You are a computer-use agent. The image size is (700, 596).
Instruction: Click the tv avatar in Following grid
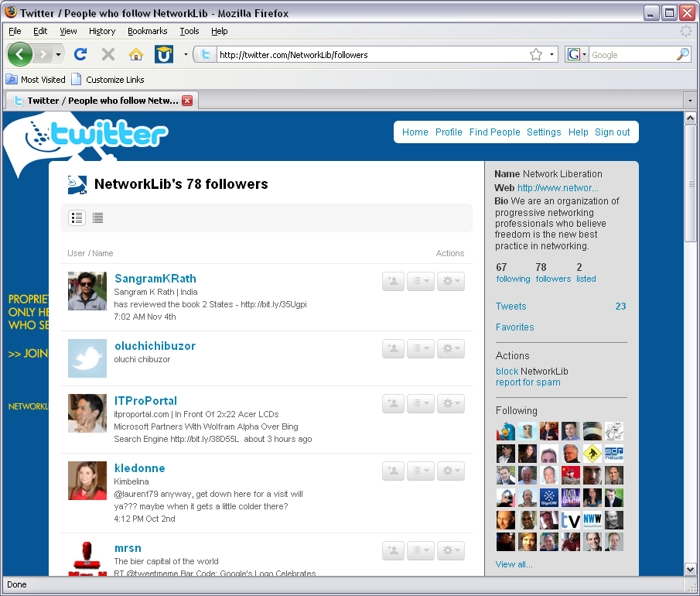click(x=570, y=519)
